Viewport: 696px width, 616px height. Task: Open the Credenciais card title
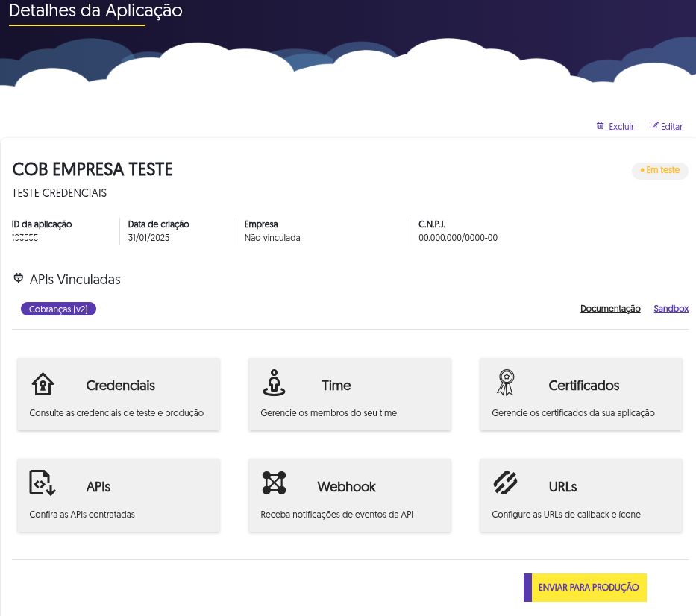tap(120, 386)
